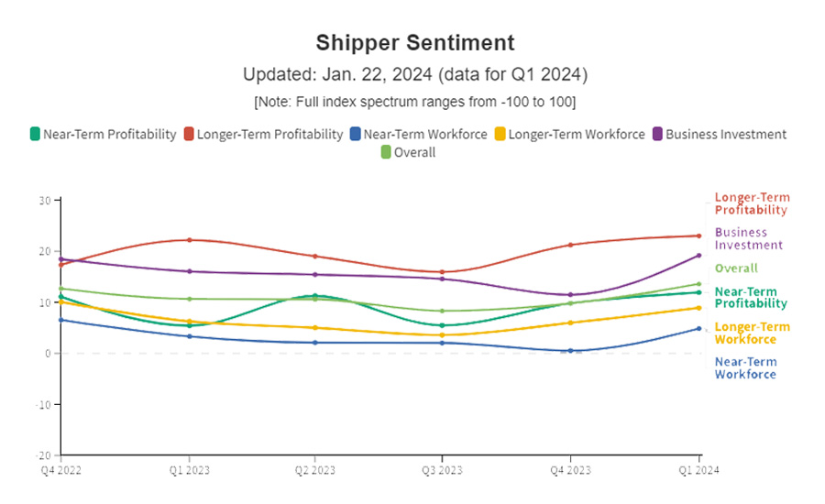The width and height of the screenshot is (825, 504).
Task: Click Near-Term Workforce data point at Q4 2023
Action: pos(570,351)
